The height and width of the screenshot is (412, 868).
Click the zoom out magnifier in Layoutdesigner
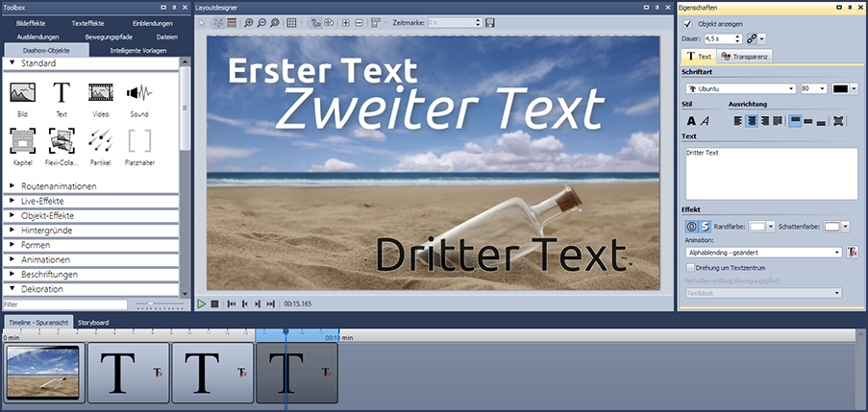pos(261,23)
